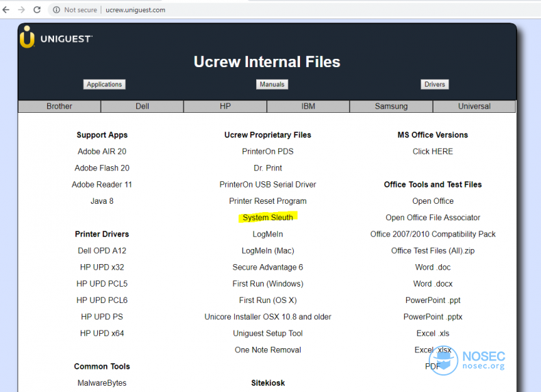Click the Common Tools heading
Image resolution: width=541 pixels, height=392 pixels.
point(102,367)
